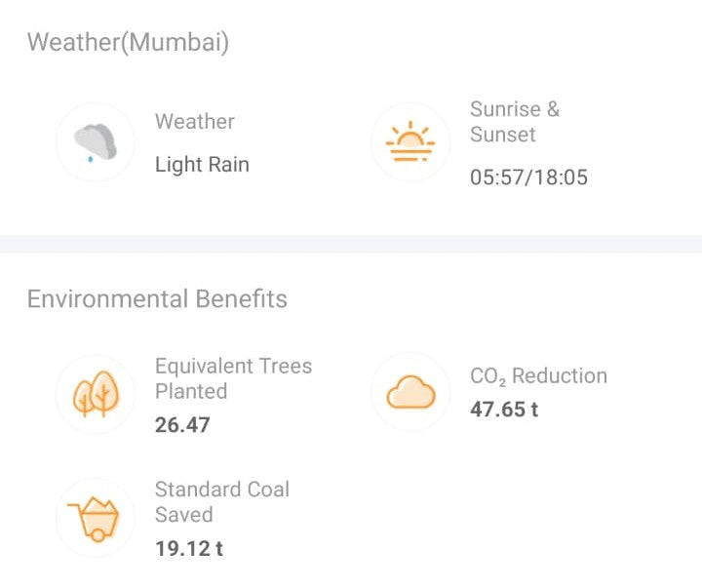Viewport: 702px width, 588px height.
Task: Click the Weather label text
Action: point(195,121)
